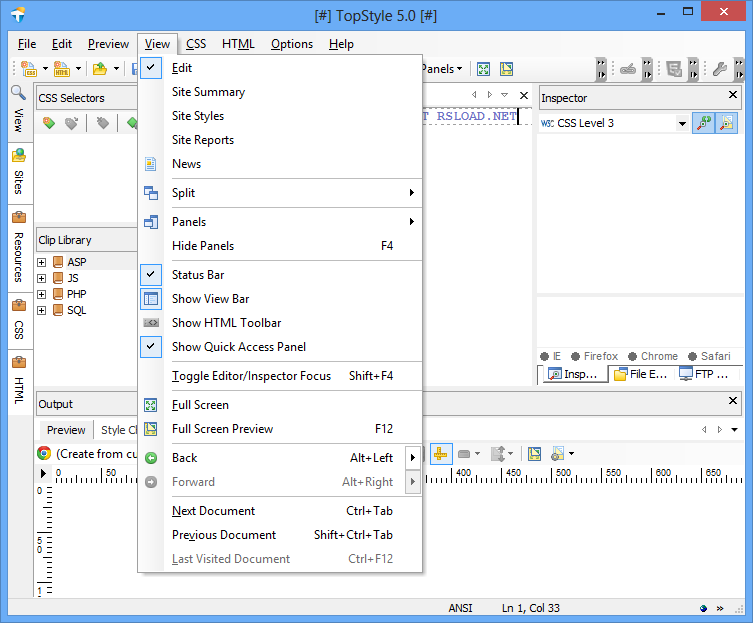Switch to the File Explorer tab
Image resolution: width=753 pixels, height=623 pixels.
click(642, 374)
